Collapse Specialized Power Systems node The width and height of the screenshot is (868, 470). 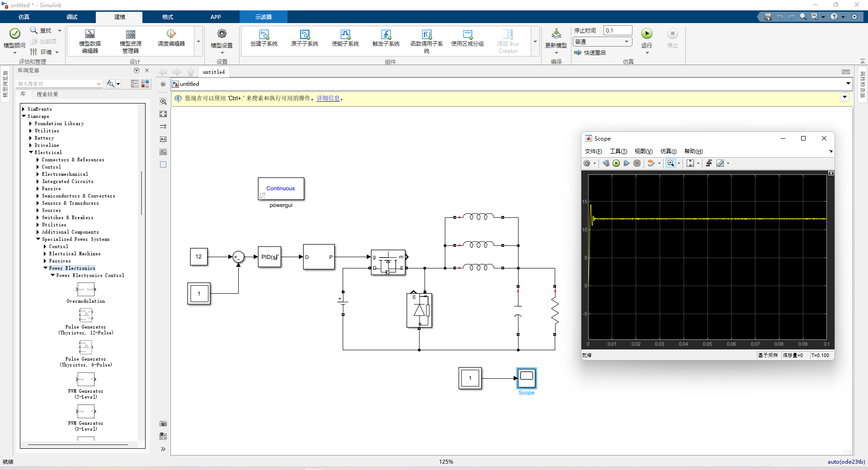point(38,239)
